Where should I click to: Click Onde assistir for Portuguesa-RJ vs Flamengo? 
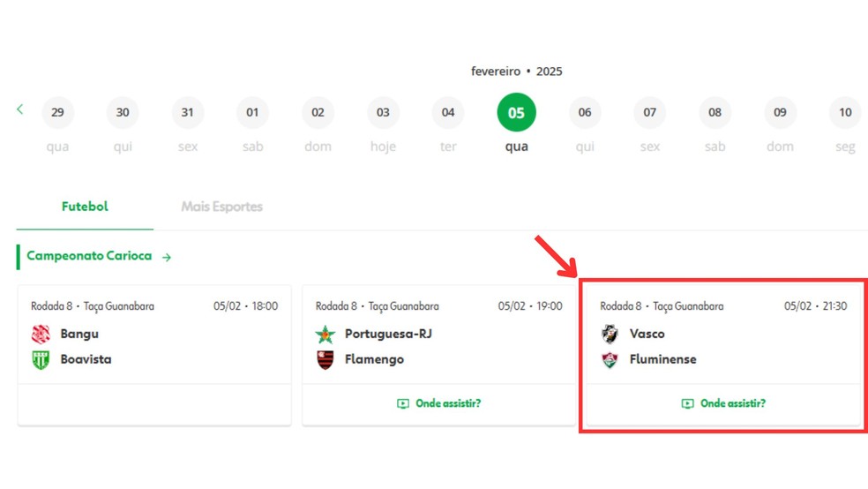[448, 403]
